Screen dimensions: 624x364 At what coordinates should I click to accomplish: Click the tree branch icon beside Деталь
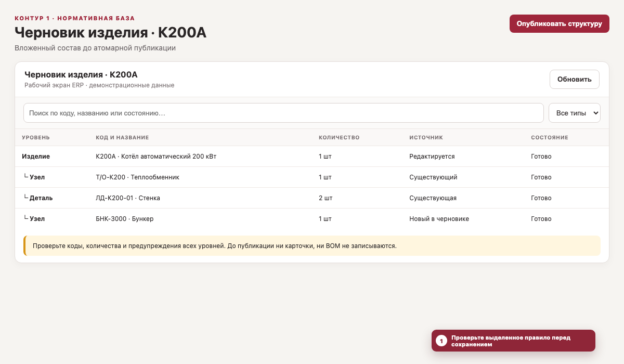pyautogui.click(x=25, y=198)
